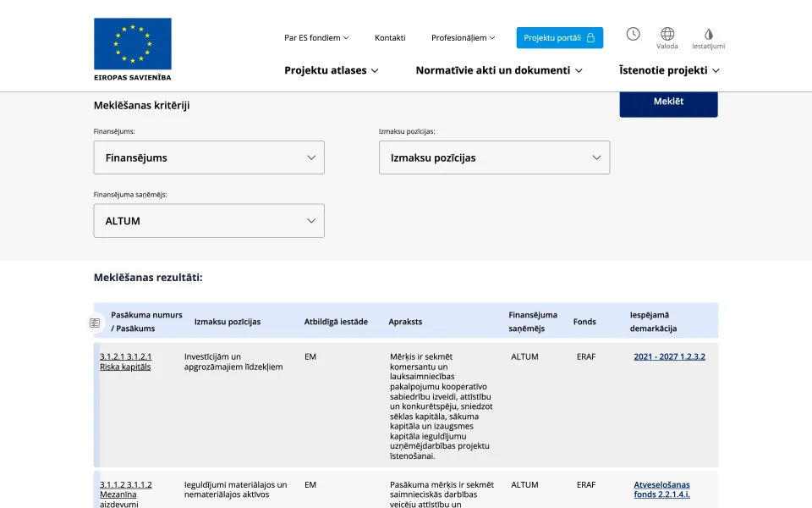Click the Izmaksu pozīcijas column header

click(228, 322)
